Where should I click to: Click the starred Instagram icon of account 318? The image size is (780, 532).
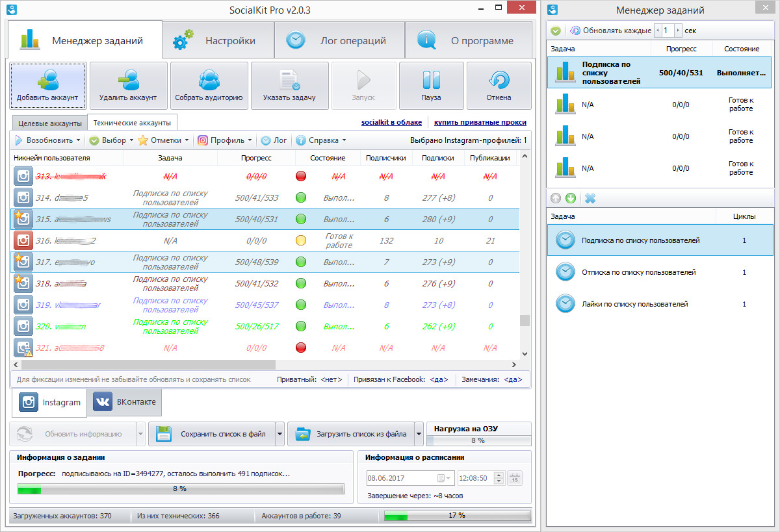(23, 283)
